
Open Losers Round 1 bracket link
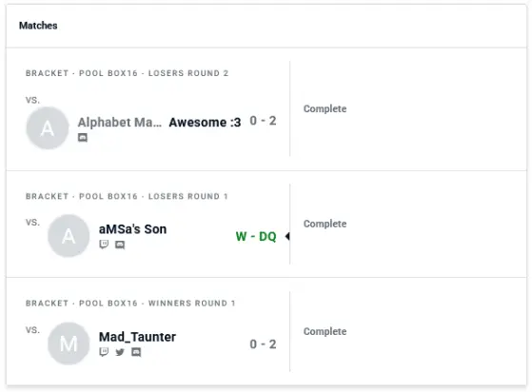click(x=127, y=196)
